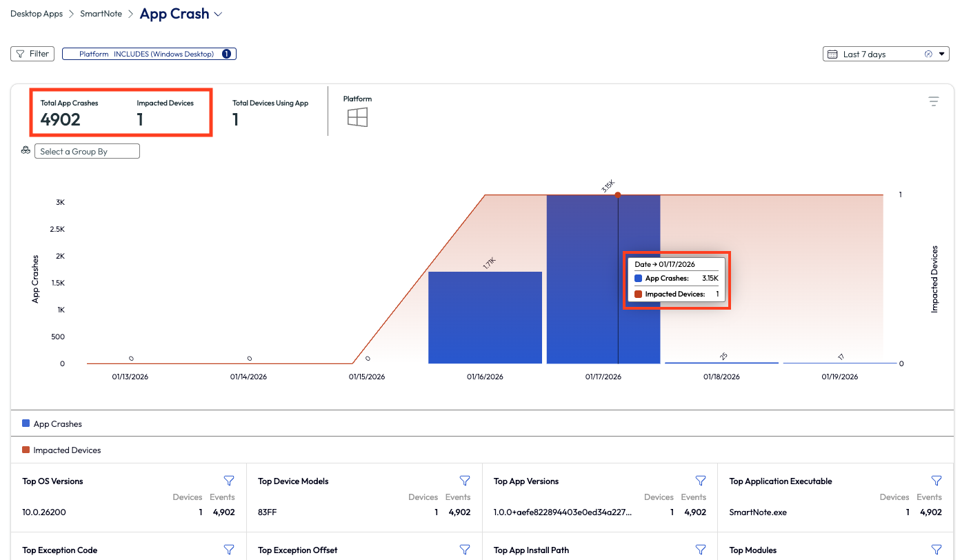Open the filter icon on Top Device Models
Viewport: 971px width, 560px height.
click(x=464, y=481)
